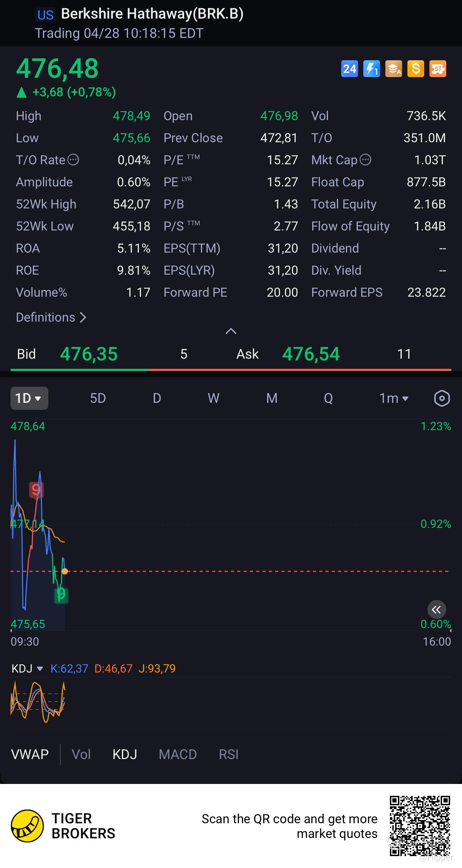Image resolution: width=462 pixels, height=868 pixels.
Task: Tap the Prev Close value 472,81
Action: click(x=279, y=138)
